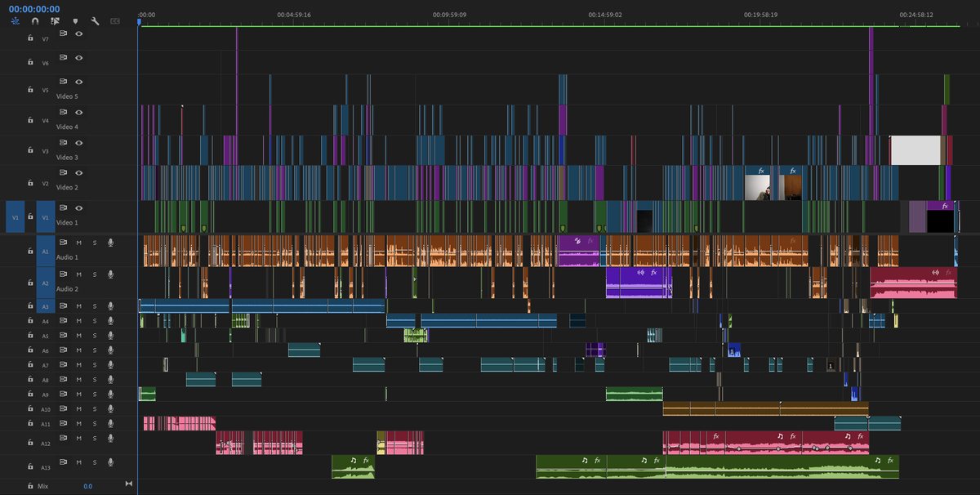980x495 pixels.
Task: Open Timeline Display Settings wrench
Action: pos(95,20)
